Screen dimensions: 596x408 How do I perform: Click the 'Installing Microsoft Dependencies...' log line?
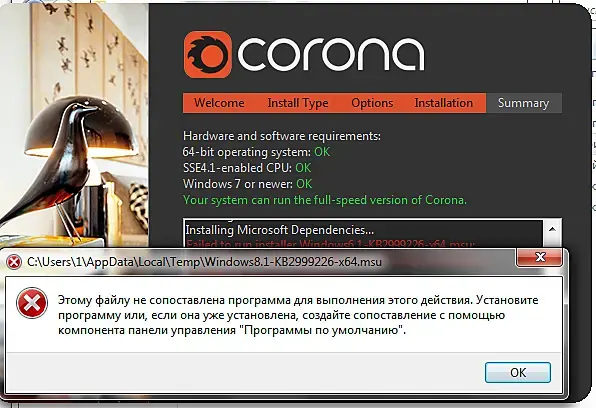[280, 230]
